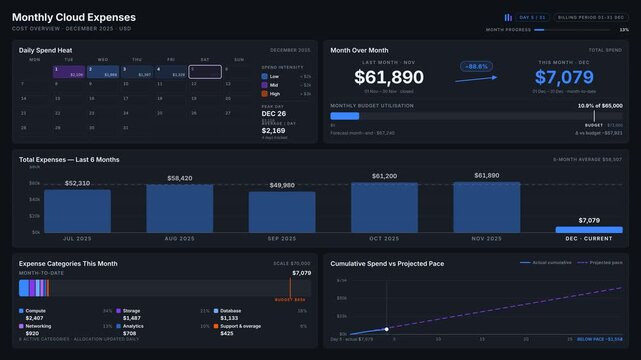Click the OCT 2025 bar in the chart

[x=384, y=207]
